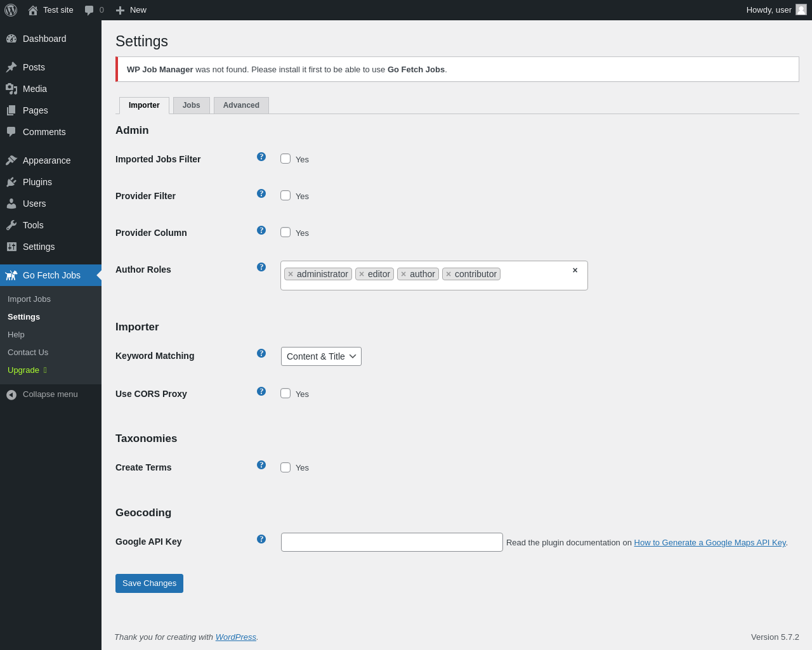Open the comments bubble icon in admin bar
This screenshot has height=650, width=812.
click(89, 10)
